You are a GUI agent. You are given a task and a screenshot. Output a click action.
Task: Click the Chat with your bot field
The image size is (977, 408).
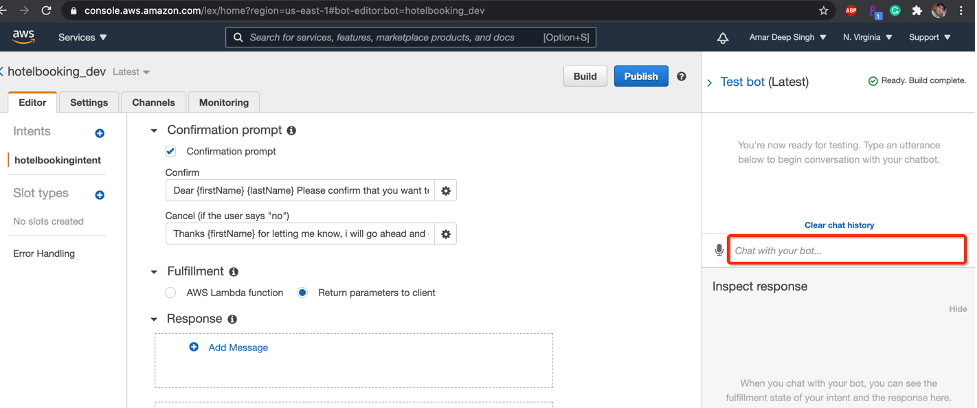(x=846, y=250)
